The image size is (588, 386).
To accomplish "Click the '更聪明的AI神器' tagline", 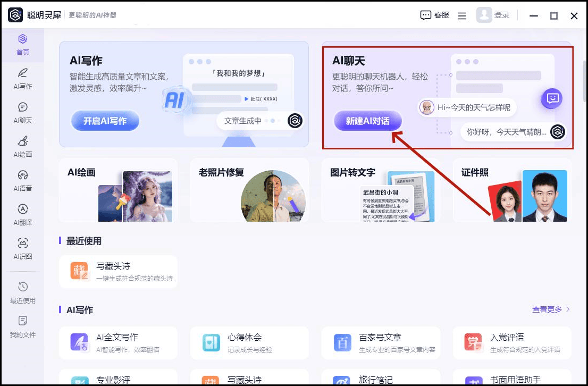I will coord(93,15).
